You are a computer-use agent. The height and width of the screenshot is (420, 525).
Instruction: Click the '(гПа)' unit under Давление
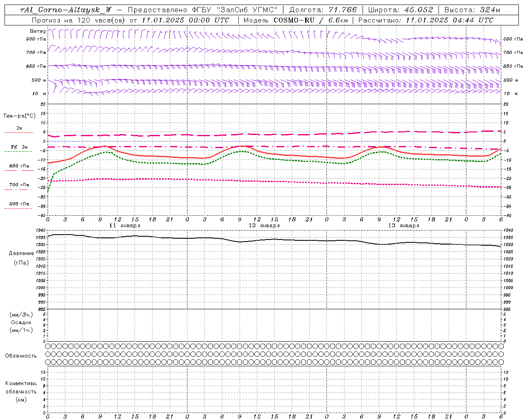click(x=21, y=262)
